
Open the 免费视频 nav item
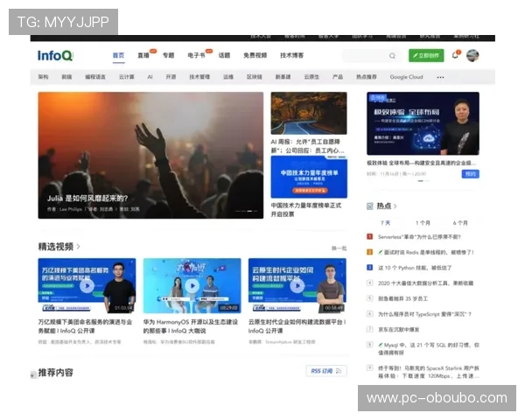[x=255, y=56]
